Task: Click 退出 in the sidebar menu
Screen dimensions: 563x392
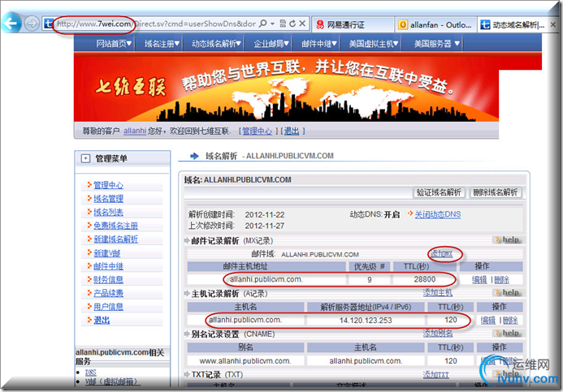Action: pos(102,321)
